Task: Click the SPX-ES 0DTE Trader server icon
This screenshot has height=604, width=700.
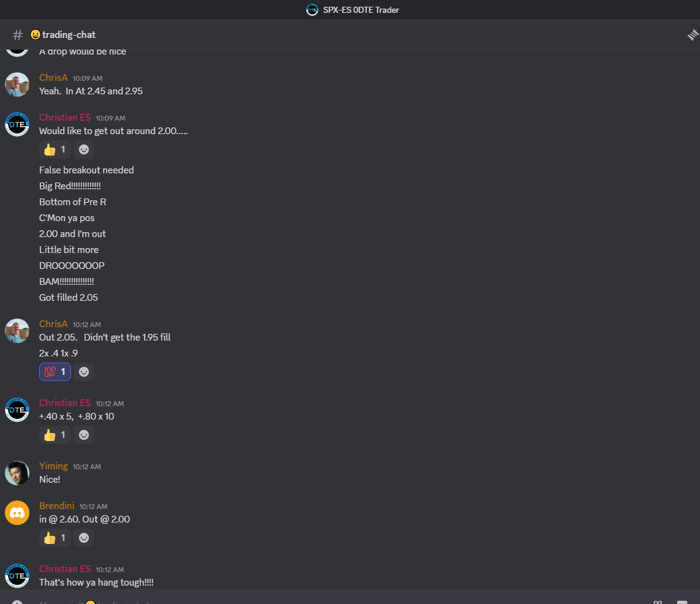Action: [x=312, y=10]
